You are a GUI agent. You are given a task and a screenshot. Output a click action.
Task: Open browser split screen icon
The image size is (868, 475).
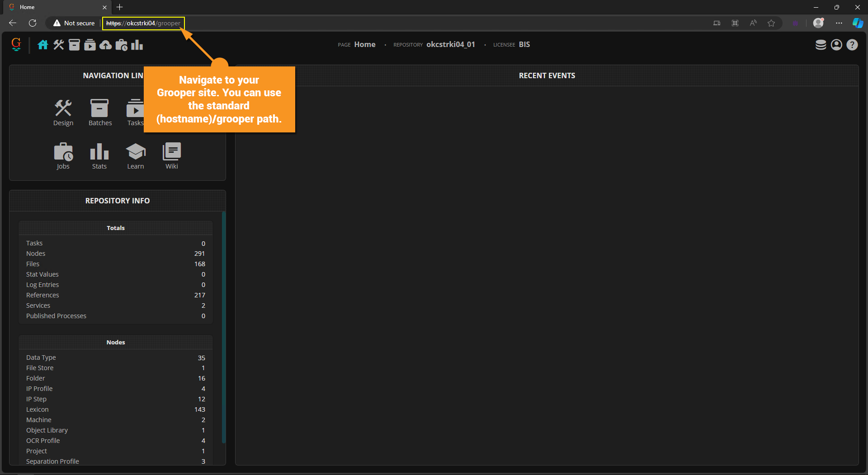(717, 23)
